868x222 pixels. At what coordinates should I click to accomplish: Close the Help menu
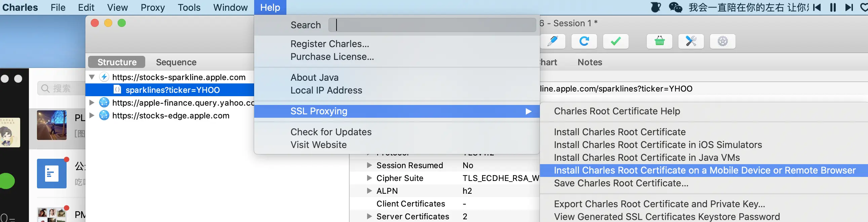click(x=270, y=7)
